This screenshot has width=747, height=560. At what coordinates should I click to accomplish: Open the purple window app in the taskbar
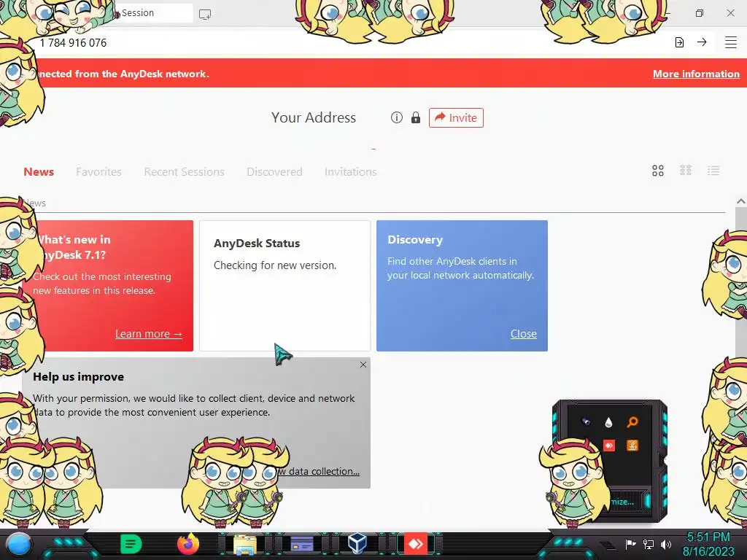point(301,544)
